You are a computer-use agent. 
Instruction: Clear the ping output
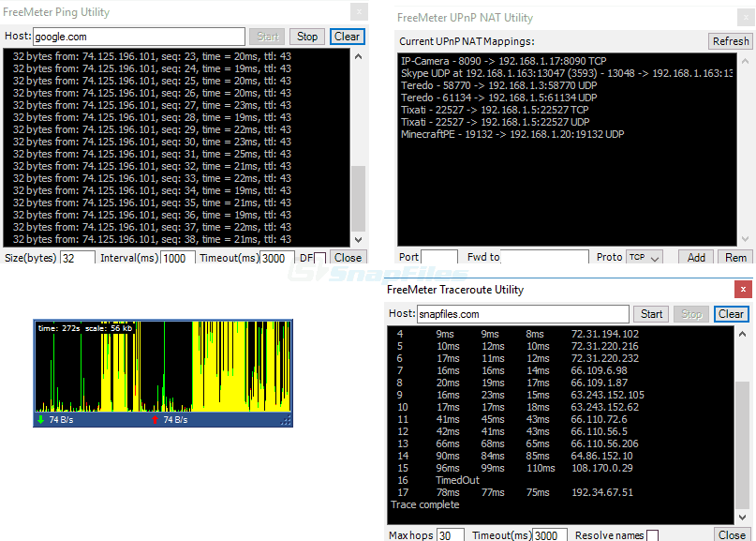pyautogui.click(x=347, y=37)
